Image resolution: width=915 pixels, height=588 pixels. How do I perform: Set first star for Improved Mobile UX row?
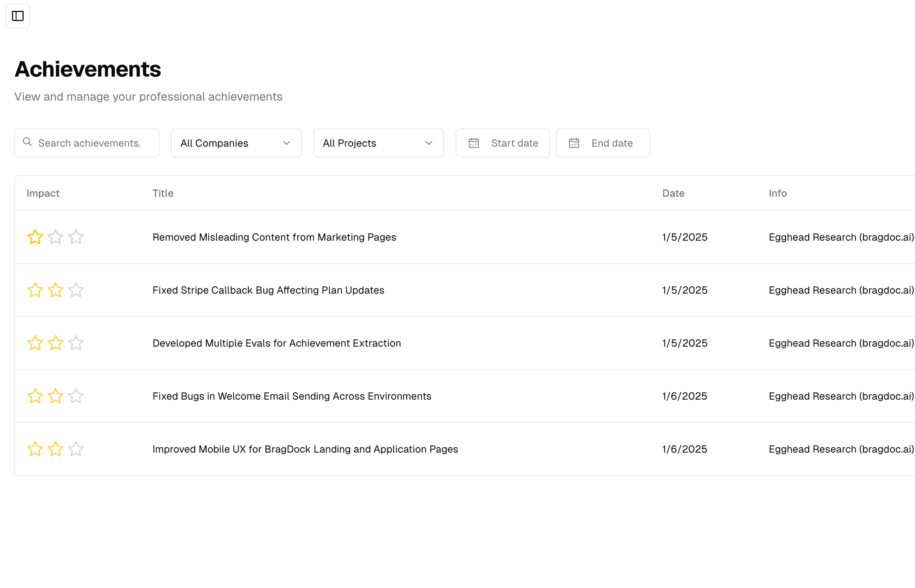click(x=35, y=449)
